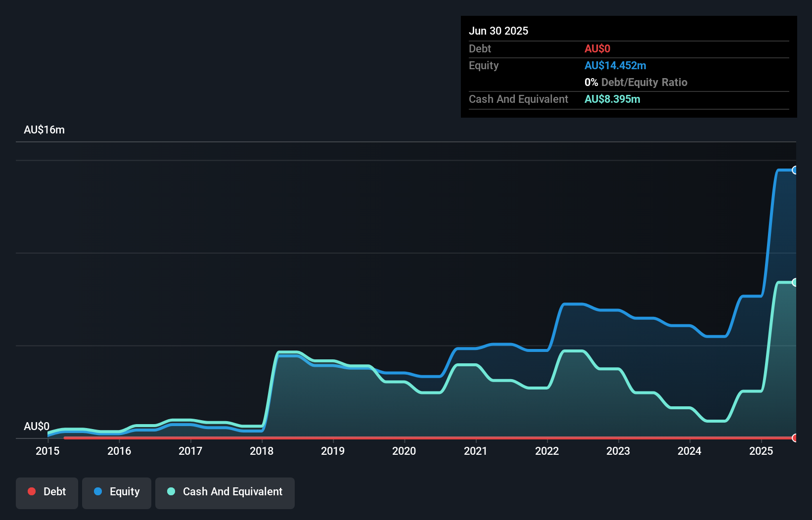The width and height of the screenshot is (812, 520).
Task: Click the 2022 x-axis year label
Action: pyautogui.click(x=547, y=451)
